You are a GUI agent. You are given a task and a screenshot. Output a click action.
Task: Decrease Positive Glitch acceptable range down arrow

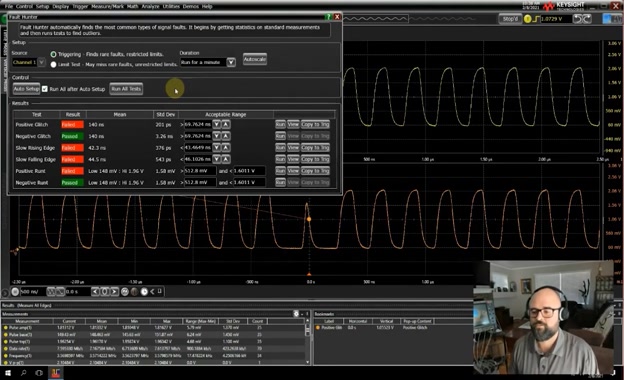(216, 125)
